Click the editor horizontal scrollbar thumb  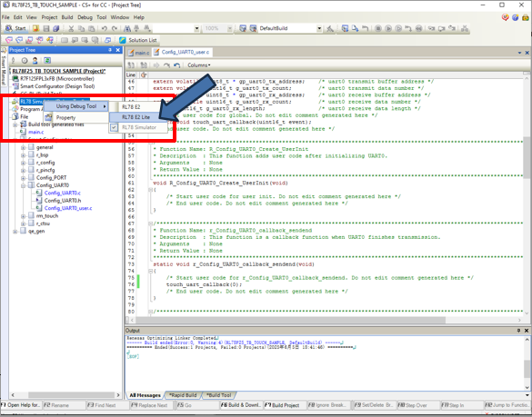(290, 320)
